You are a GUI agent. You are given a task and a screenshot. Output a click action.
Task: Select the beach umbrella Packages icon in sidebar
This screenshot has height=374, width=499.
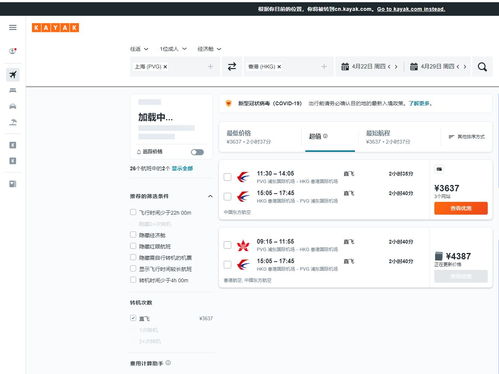tap(13, 122)
